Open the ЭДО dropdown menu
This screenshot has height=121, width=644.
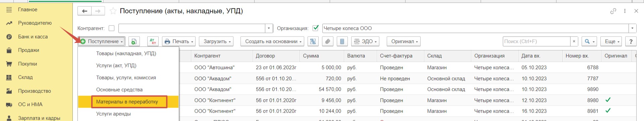[365, 42]
